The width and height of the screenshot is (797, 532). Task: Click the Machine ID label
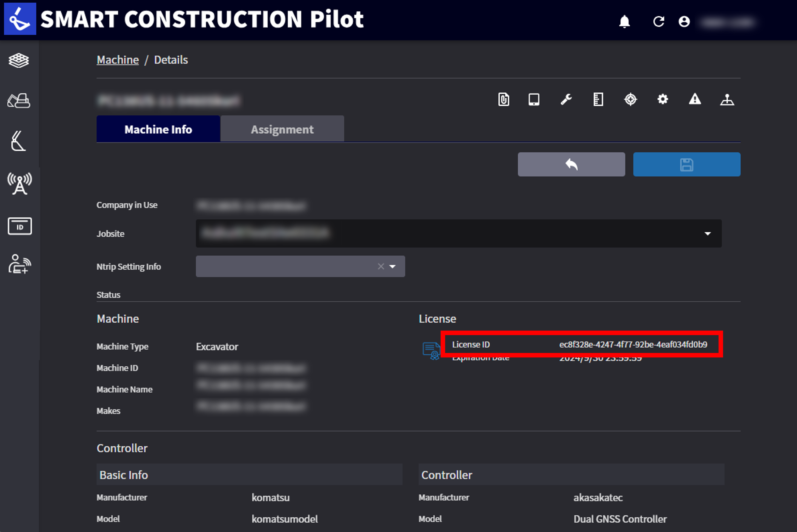point(117,368)
